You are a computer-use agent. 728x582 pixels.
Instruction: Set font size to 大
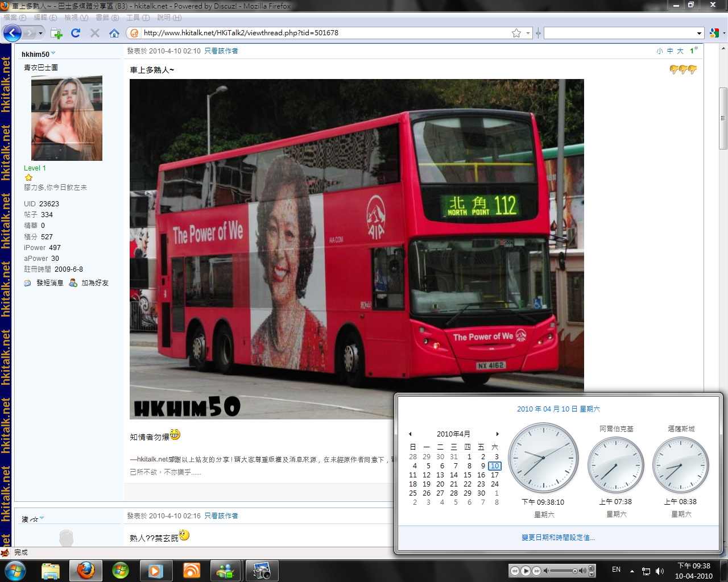(x=680, y=51)
